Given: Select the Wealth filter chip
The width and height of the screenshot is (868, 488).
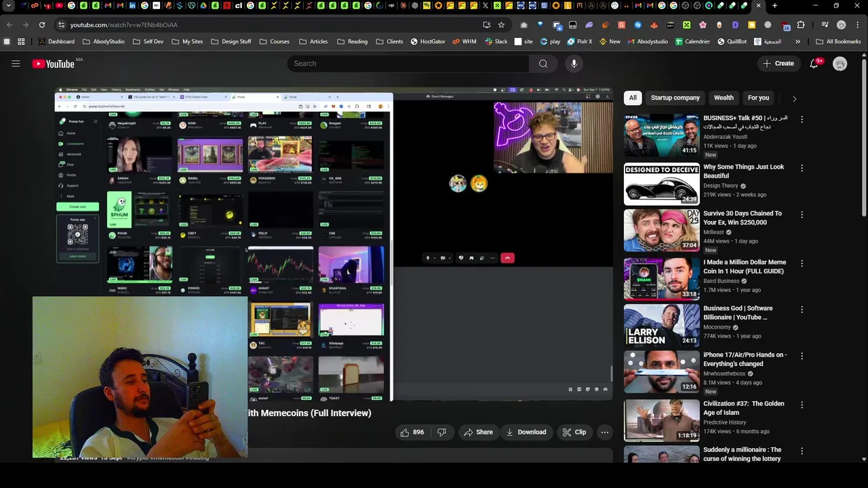Looking at the screenshot, I should pyautogui.click(x=724, y=98).
